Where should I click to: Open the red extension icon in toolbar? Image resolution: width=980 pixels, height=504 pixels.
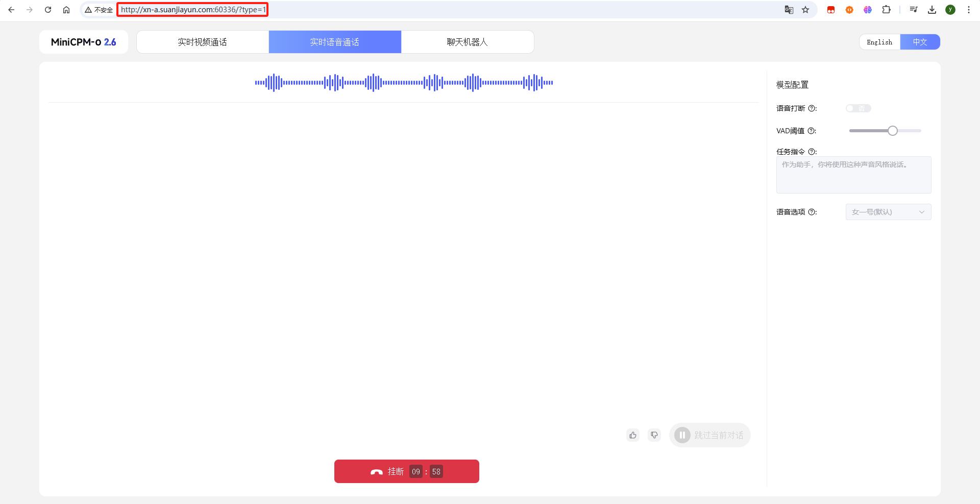click(x=831, y=10)
